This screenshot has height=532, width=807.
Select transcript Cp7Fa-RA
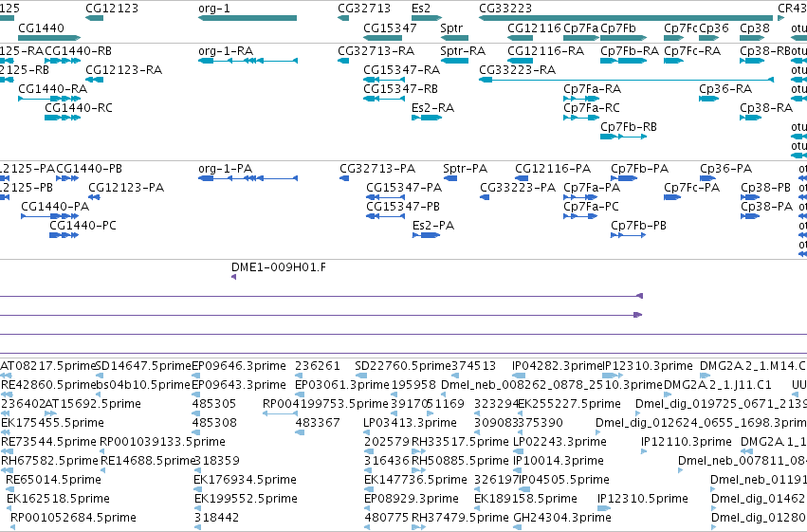(581, 99)
